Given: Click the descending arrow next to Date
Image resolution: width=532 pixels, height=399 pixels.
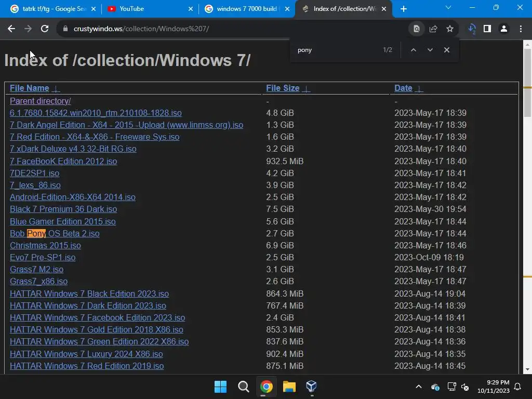Looking at the screenshot, I should coord(419,89).
